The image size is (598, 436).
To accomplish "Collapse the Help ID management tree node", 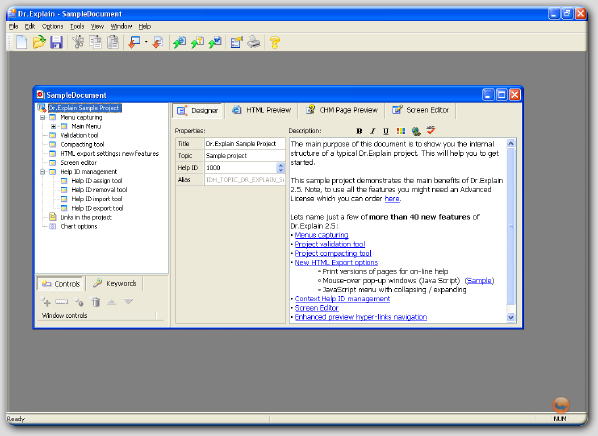I will [x=42, y=172].
